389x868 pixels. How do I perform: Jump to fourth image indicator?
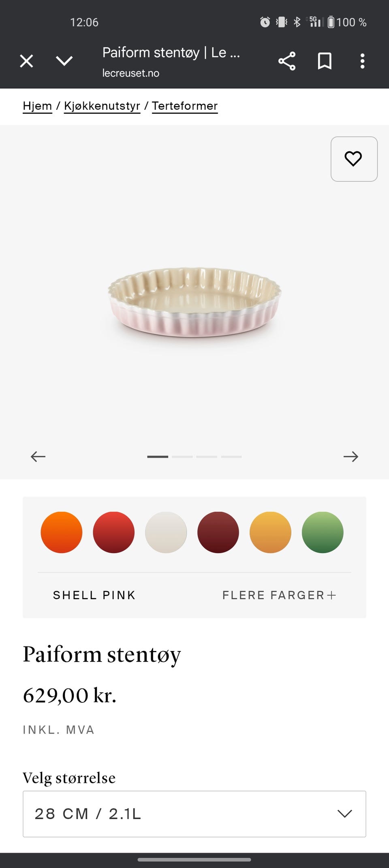231,457
